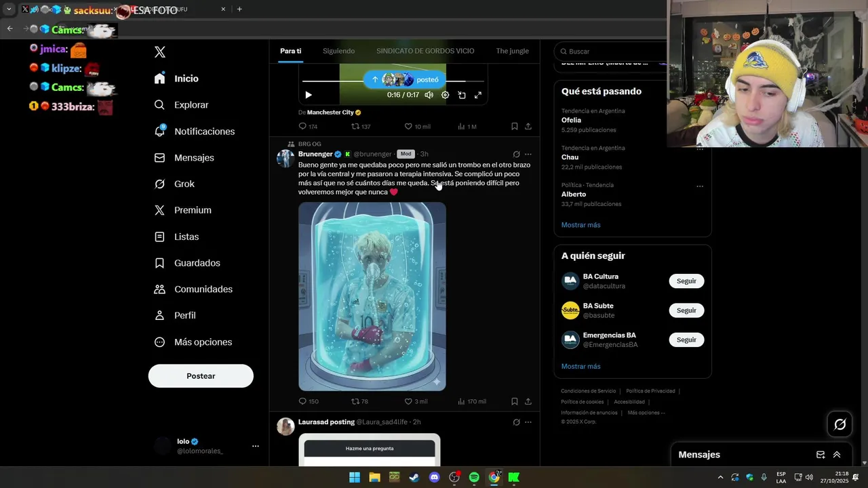Expand video to fullscreen
Screen dimensions: 868x488
(x=477, y=95)
